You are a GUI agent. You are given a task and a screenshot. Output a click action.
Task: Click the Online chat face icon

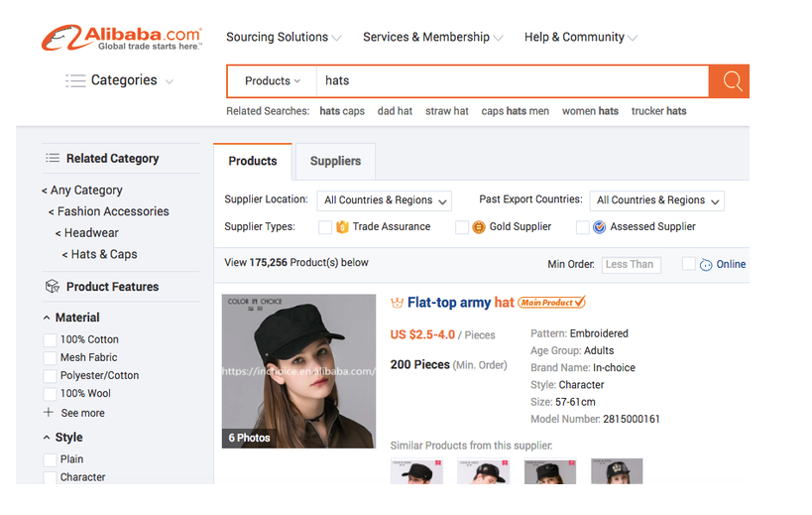click(x=706, y=265)
